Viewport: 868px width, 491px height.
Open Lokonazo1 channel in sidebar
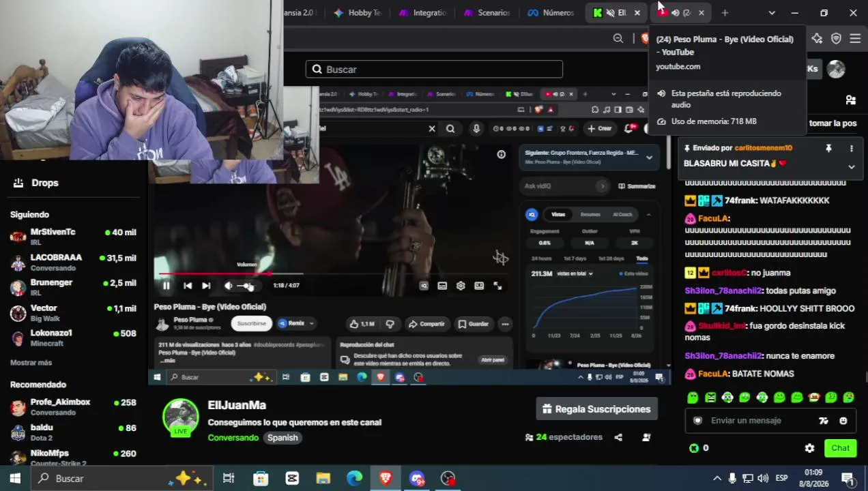(74, 338)
